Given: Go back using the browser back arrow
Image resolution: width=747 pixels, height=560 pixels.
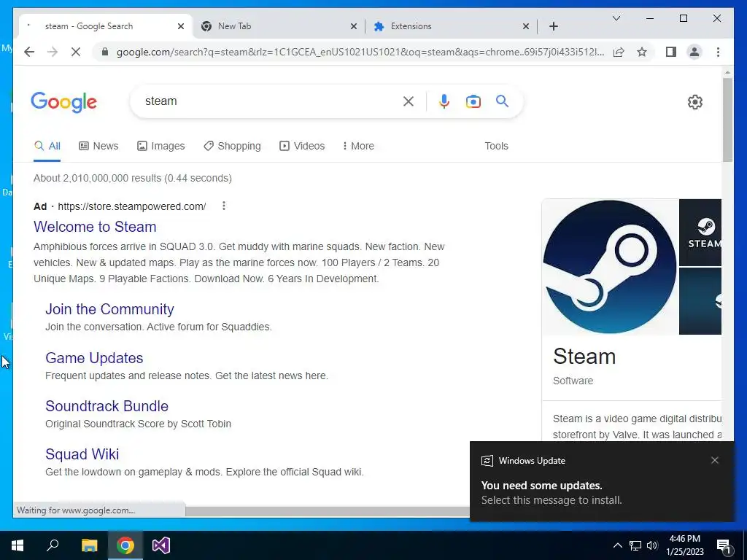Looking at the screenshot, I should click(x=29, y=52).
